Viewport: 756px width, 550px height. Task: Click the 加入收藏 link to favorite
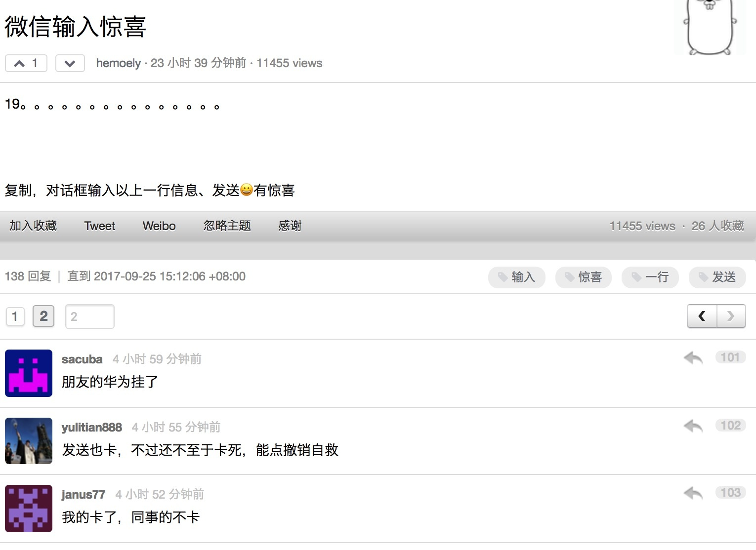[x=33, y=226]
